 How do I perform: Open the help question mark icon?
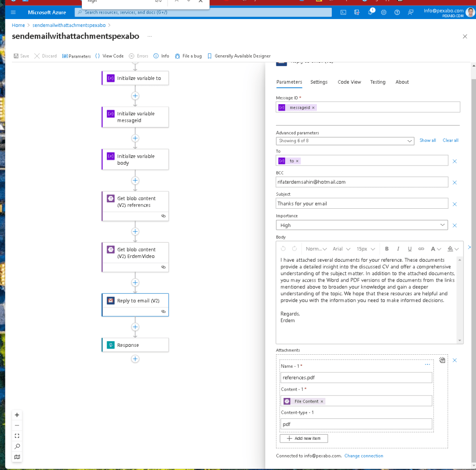pos(397,13)
